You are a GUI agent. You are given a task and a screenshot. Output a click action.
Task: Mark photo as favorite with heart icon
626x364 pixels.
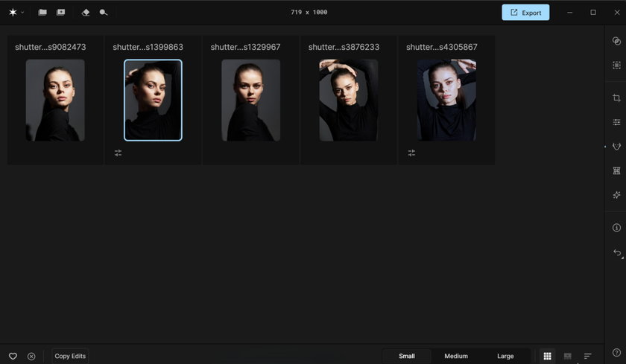[13, 356]
